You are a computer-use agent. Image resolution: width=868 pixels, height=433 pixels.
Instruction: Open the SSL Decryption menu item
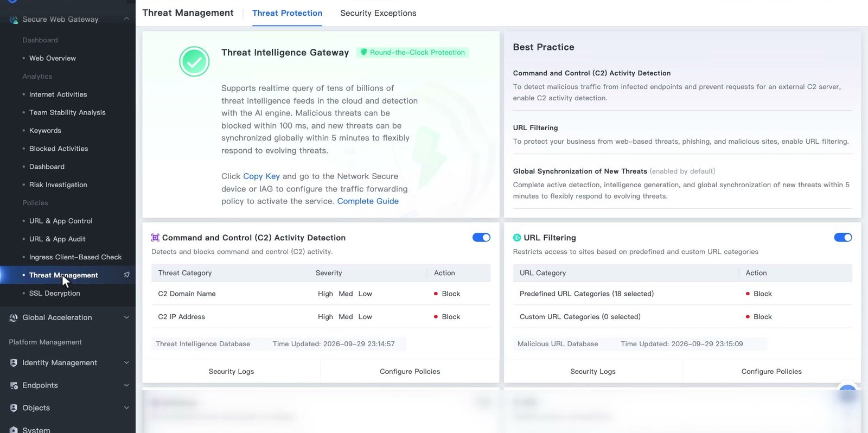click(55, 294)
